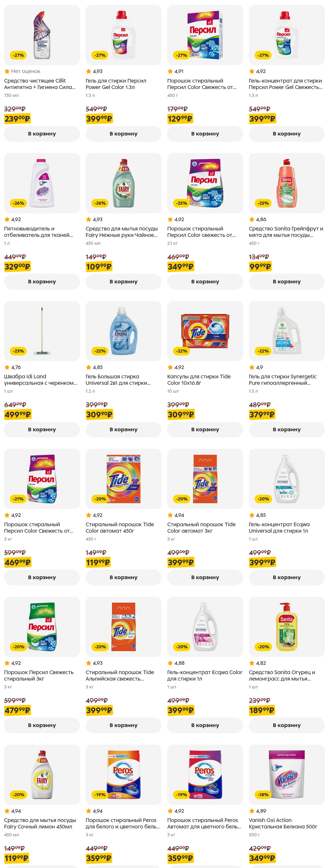Open the "Vanish Oxi Action Кристальная Белизна 500г" title

point(283,823)
